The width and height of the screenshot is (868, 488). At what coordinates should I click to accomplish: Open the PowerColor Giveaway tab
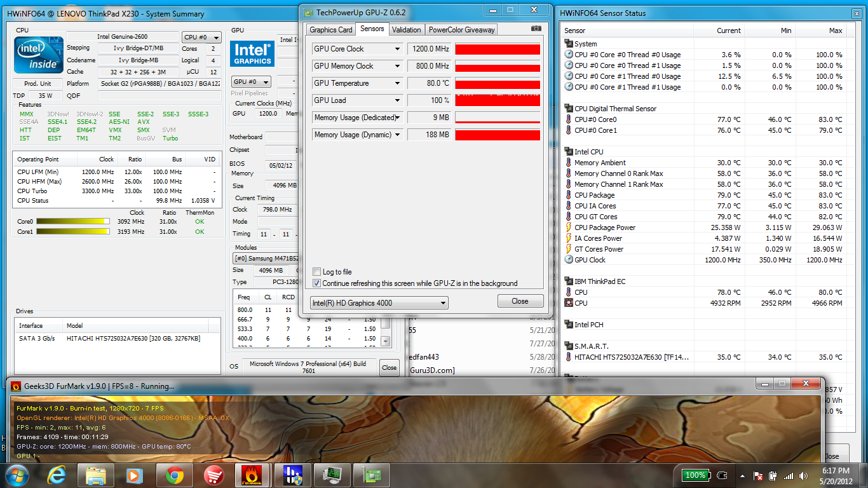pos(461,30)
